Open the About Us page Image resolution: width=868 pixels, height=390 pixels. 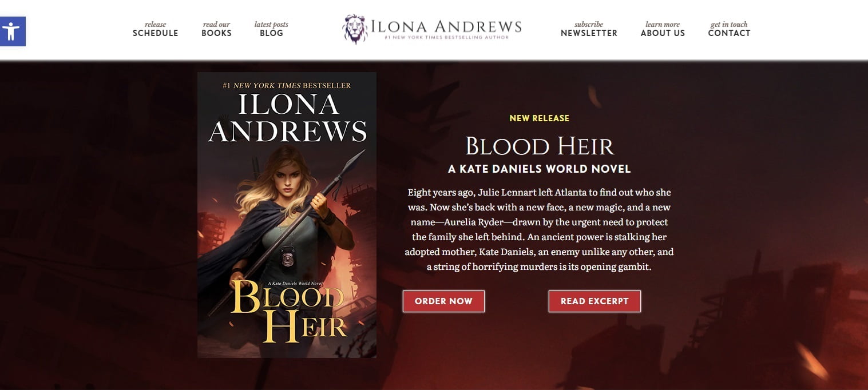[663, 29]
